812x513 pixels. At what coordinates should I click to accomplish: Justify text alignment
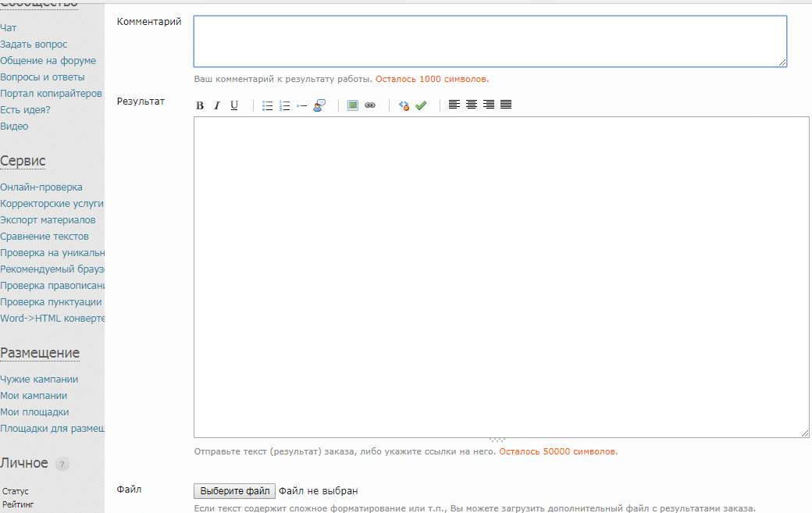click(x=506, y=105)
